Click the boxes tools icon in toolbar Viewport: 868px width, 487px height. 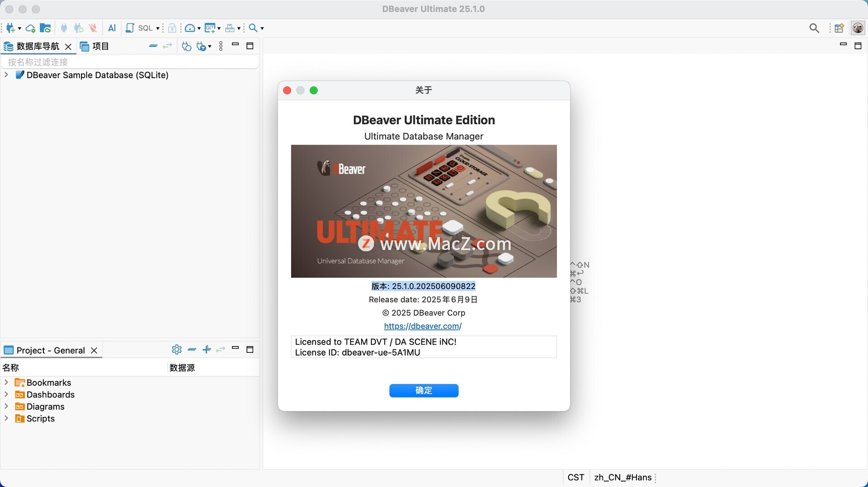point(230,28)
